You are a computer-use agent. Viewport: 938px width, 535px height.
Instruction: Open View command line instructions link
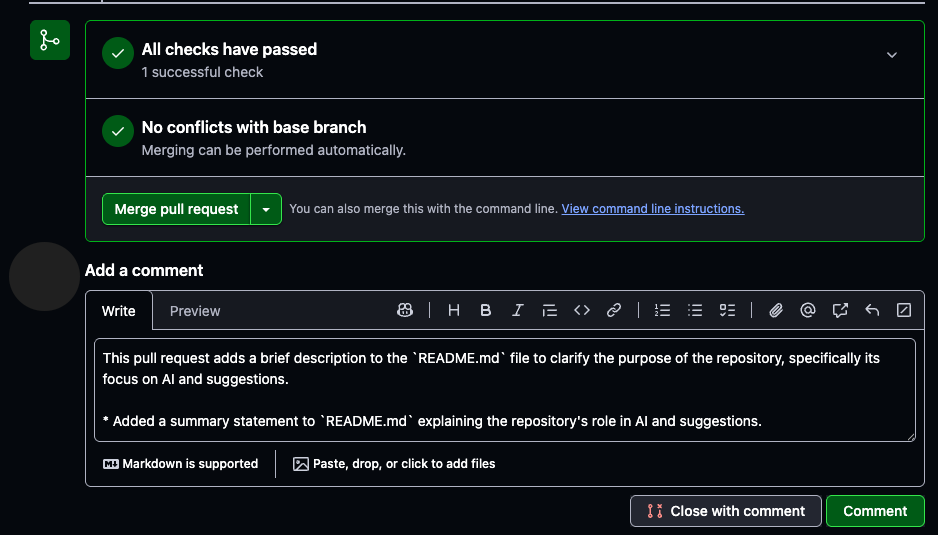pos(653,209)
